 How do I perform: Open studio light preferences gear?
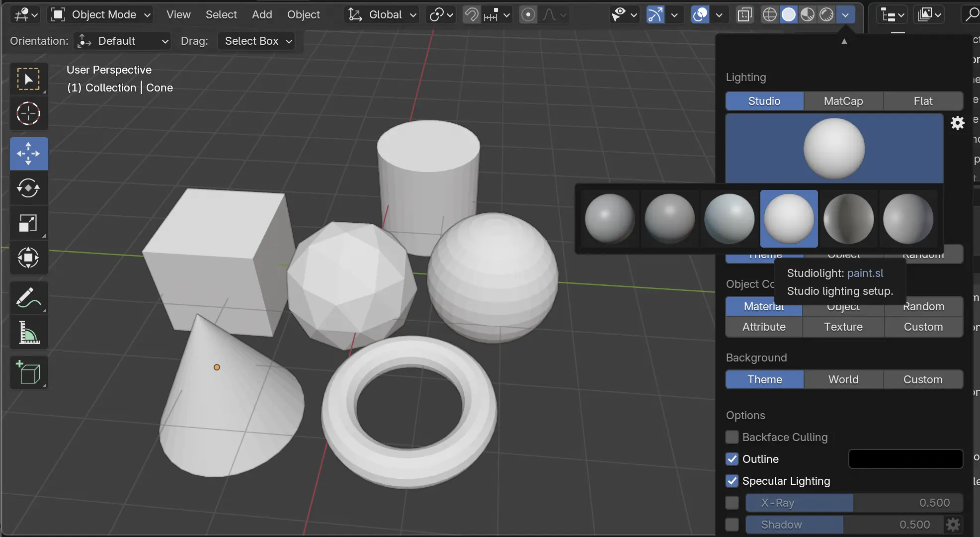(957, 123)
